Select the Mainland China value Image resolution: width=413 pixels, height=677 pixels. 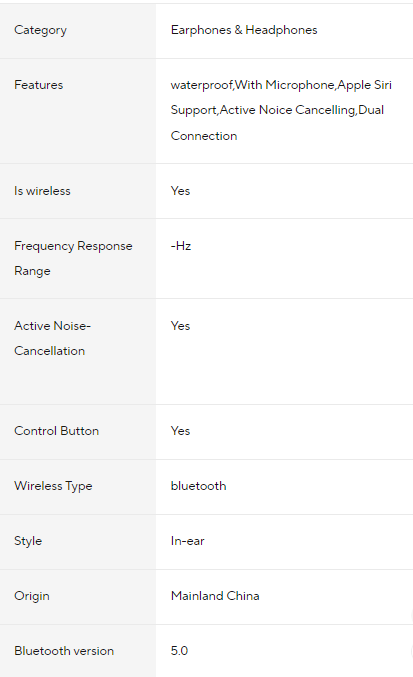(215, 596)
